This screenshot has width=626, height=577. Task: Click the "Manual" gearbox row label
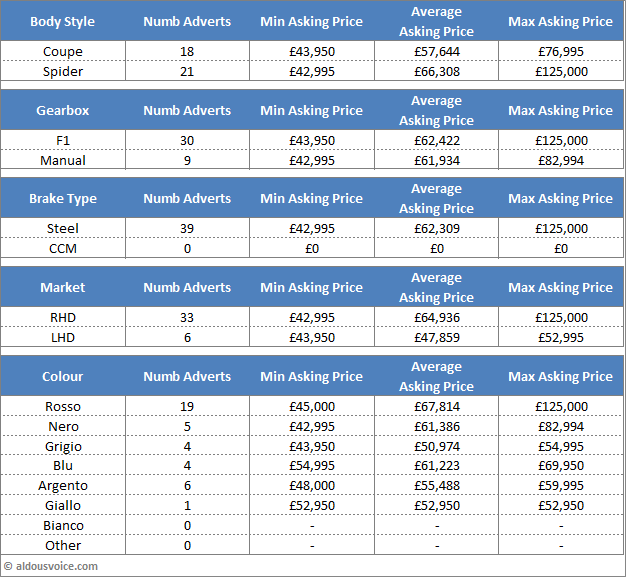click(63, 160)
